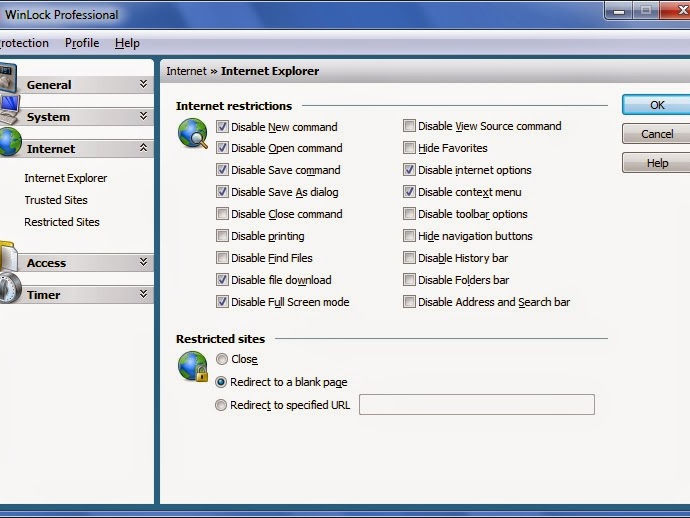This screenshot has width=690, height=518.
Task: Click the locked globe Restricted sites icon
Action: [x=193, y=366]
